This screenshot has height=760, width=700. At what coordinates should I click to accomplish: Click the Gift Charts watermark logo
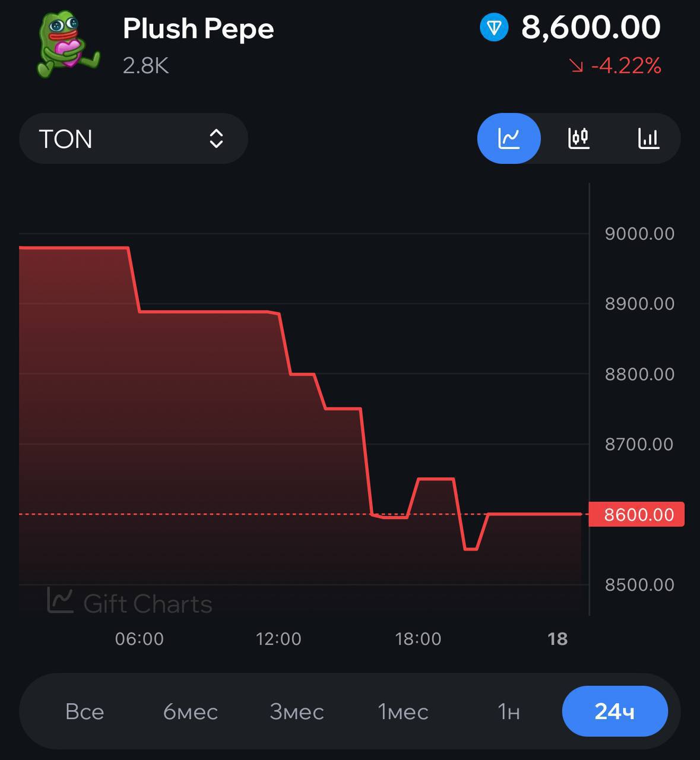coord(129,602)
